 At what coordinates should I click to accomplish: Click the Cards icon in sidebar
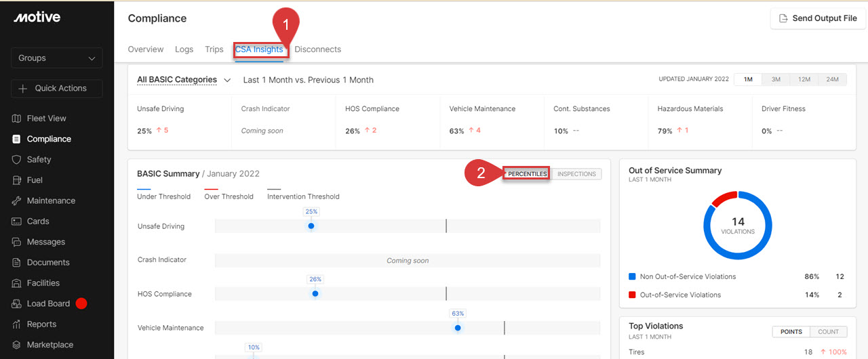tap(17, 221)
